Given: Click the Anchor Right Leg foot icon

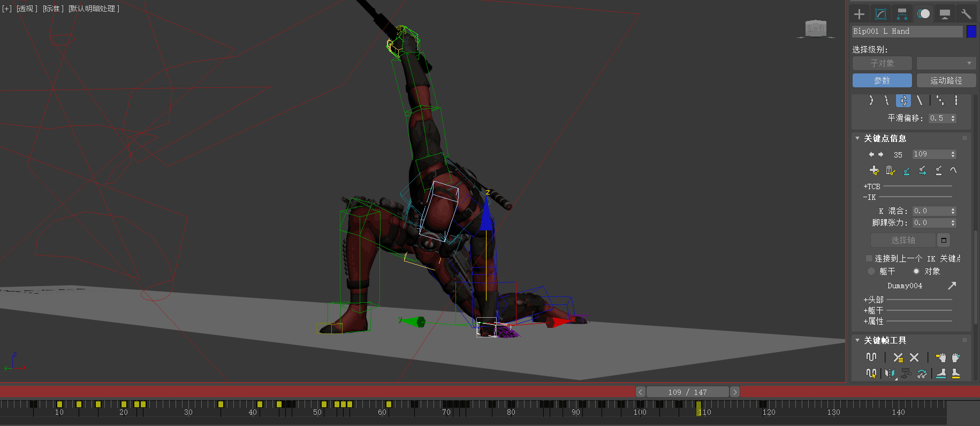Looking at the screenshot, I should tap(941, 373).
